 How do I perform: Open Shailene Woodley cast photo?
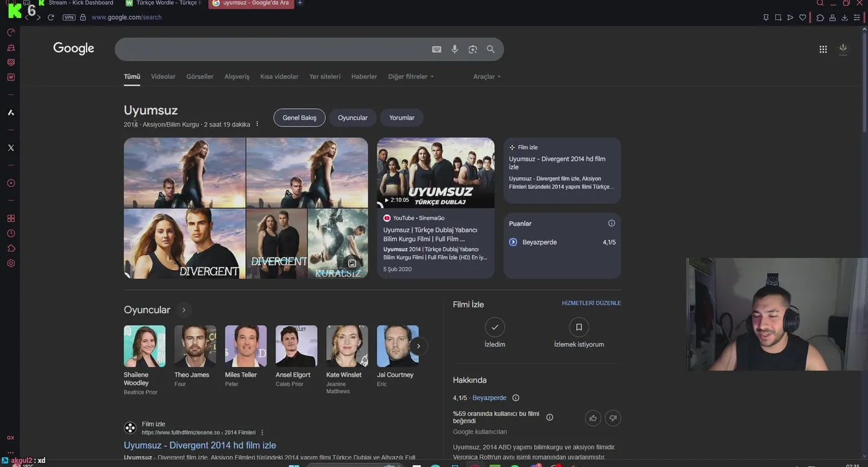[145, 346]
